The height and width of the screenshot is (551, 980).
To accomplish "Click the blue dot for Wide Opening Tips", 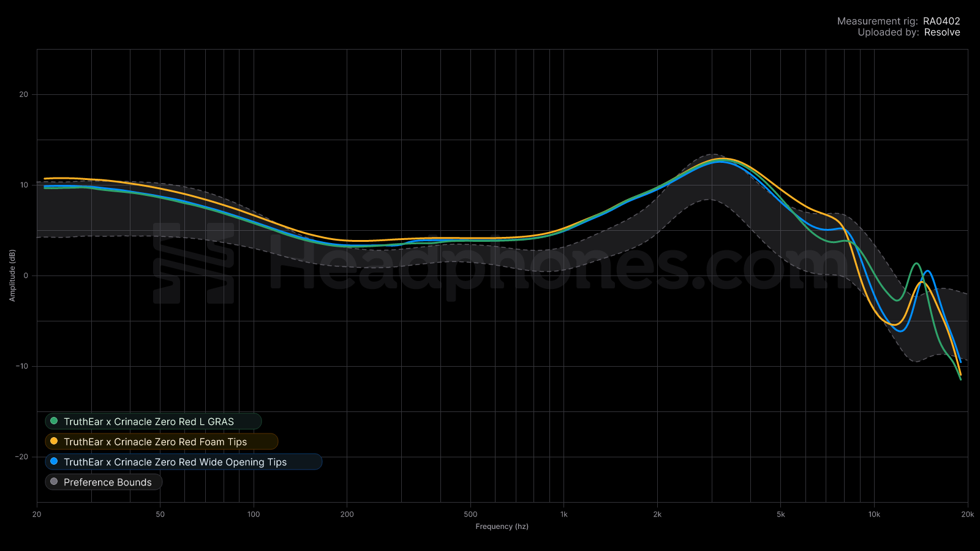I will [54, 462].
